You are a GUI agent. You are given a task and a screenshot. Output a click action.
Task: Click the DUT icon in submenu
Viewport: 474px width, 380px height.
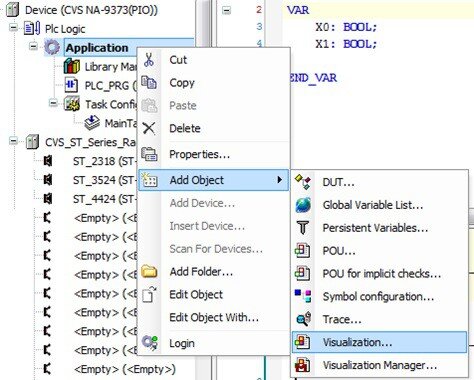303,182
